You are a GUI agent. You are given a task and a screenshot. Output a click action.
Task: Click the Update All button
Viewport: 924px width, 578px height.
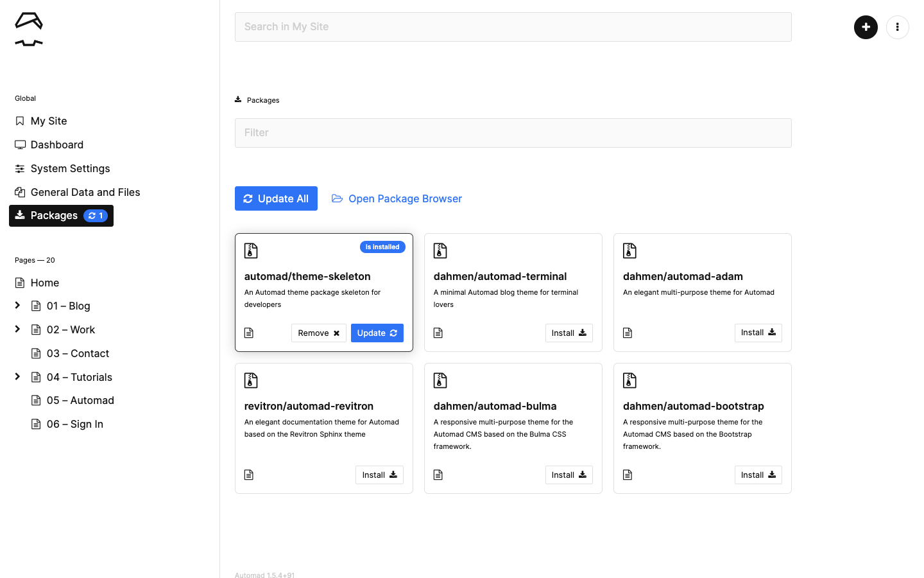276,198
